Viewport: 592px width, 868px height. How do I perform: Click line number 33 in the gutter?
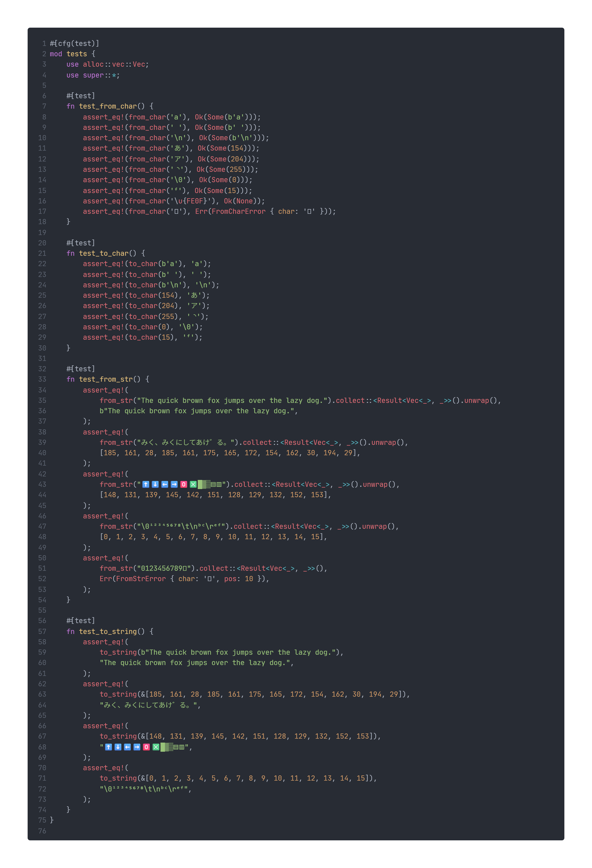42,379
